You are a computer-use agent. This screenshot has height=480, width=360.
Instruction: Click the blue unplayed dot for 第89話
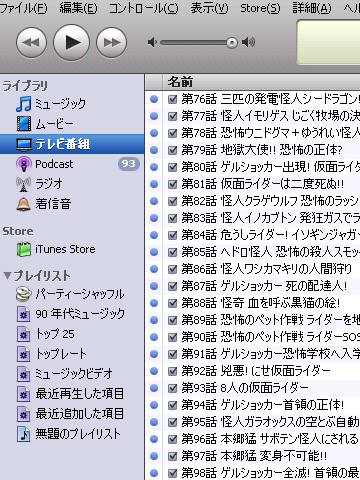(x=154, y=320)
